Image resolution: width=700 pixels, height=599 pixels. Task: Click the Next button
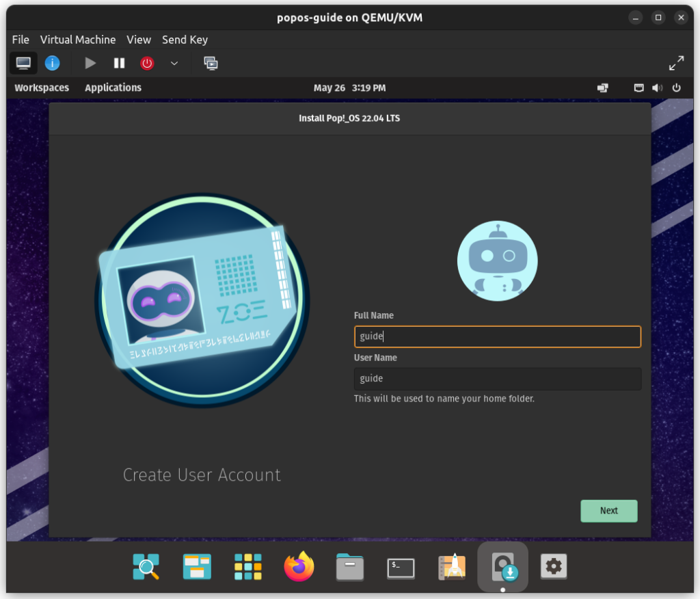[609, 511]
